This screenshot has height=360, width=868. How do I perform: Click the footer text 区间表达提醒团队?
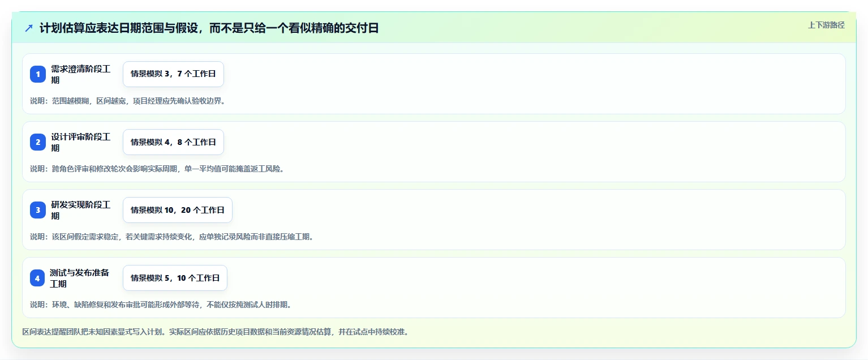pyautogui.click(x=216, y=332)
